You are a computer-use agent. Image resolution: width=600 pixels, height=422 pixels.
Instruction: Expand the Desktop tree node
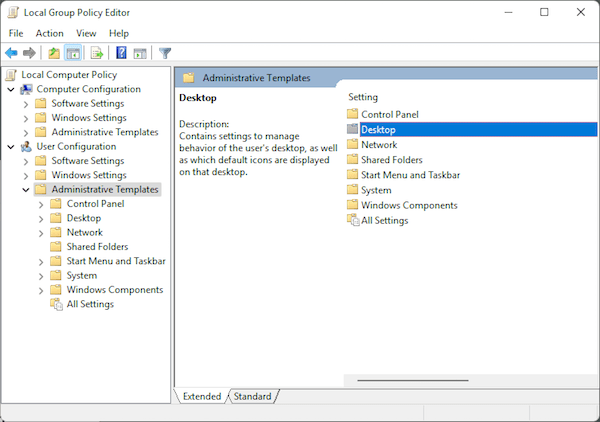(x=41, y=219)
